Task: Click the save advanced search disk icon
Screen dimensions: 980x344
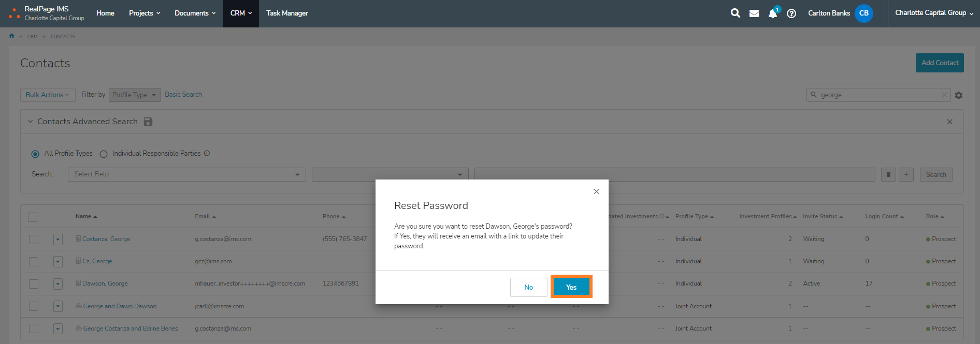Action: point(148,122)
